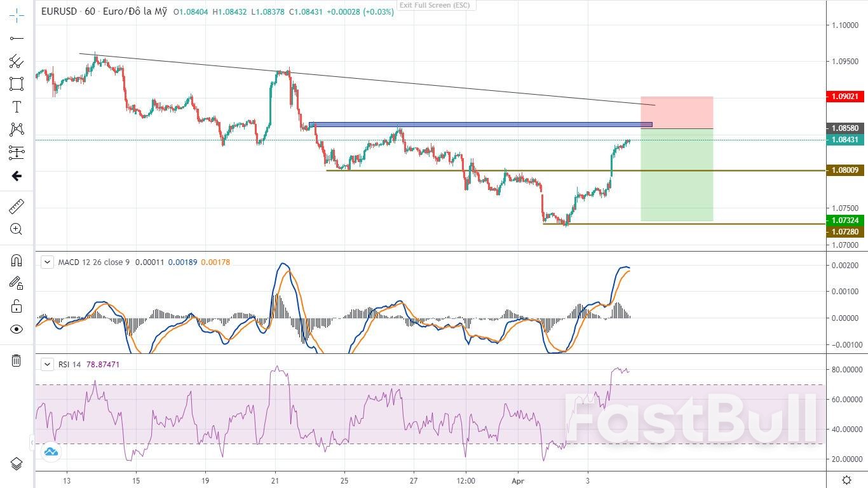Select the text annotation tool
868x488 pixels.
point(17,107)
